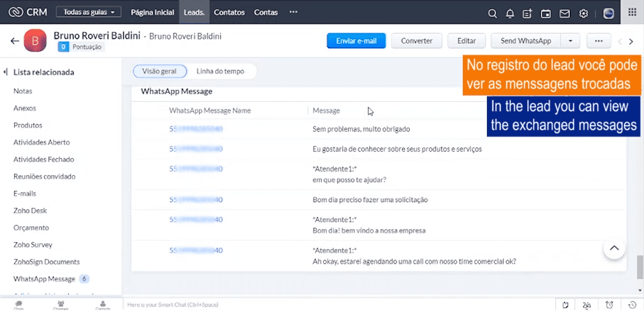Click the Enviar e-mail button
This screenshot has height=313, width=644.
click(x=356, y=41)
